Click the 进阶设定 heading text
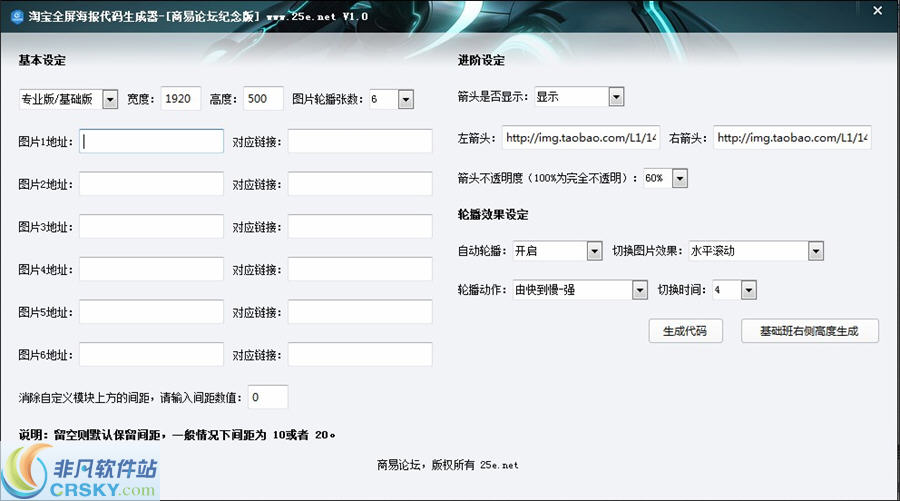 coord(481,60)
